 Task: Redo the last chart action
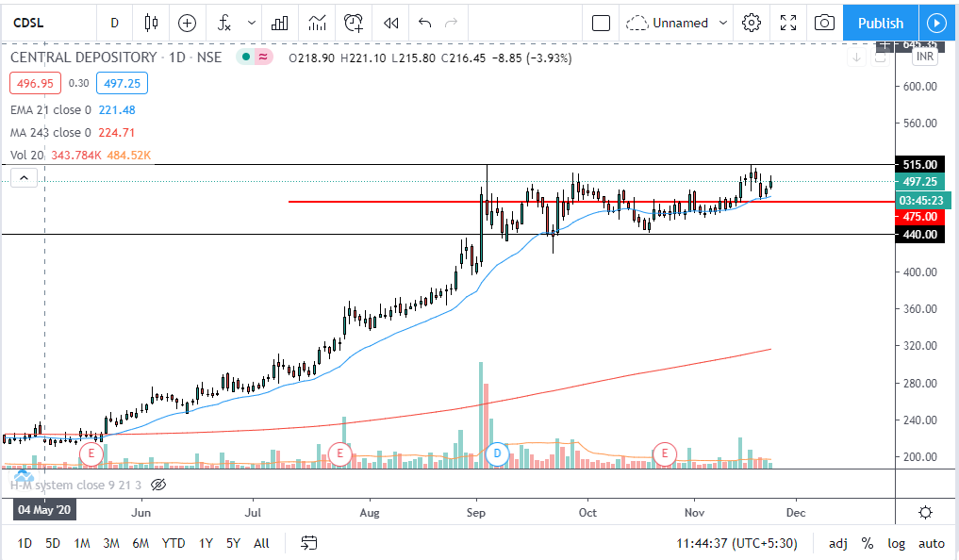tap(452, 24)
